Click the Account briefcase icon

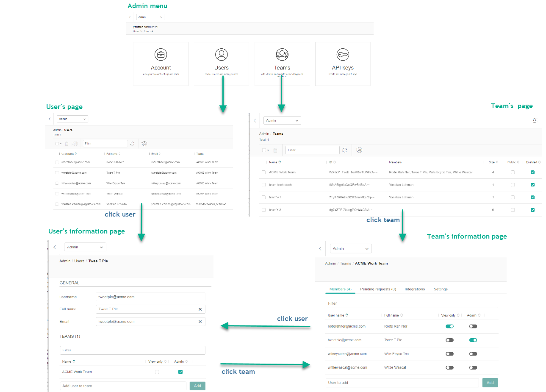(x=161, y=55)
